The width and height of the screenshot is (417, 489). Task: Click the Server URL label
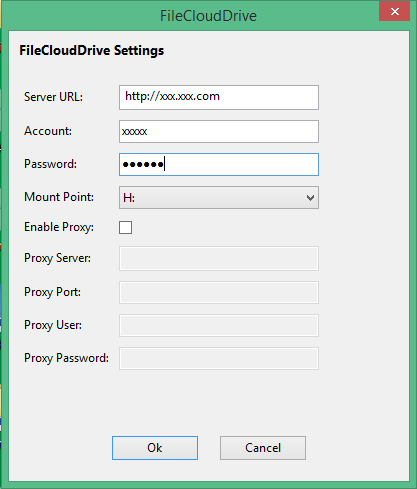[x=53, y=97]
